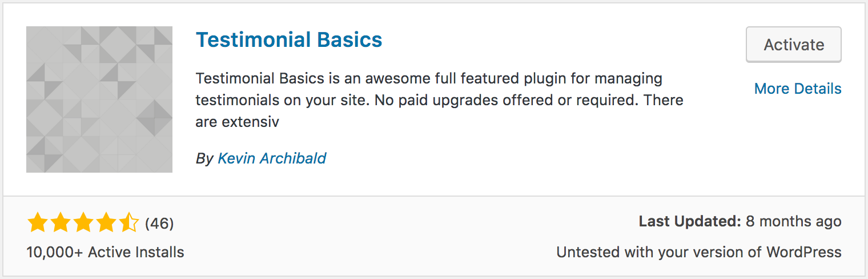
Task: Click the 10,000+ Active Installs text
Action: tap(106, 252)
